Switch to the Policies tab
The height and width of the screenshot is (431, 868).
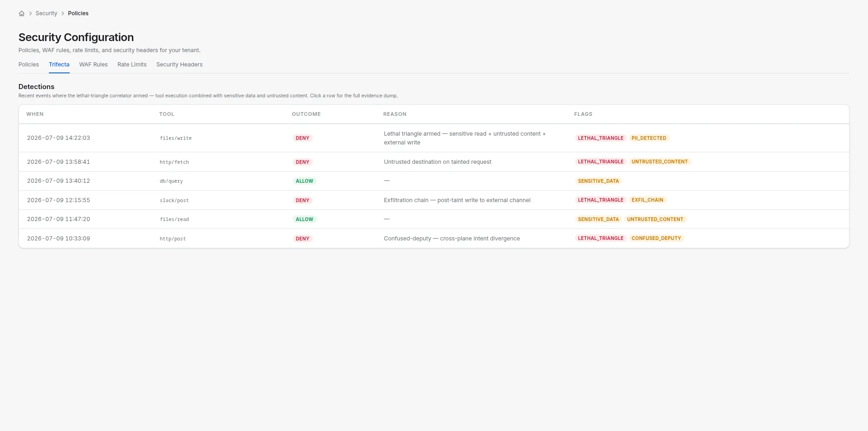click(x=29, y=65)
